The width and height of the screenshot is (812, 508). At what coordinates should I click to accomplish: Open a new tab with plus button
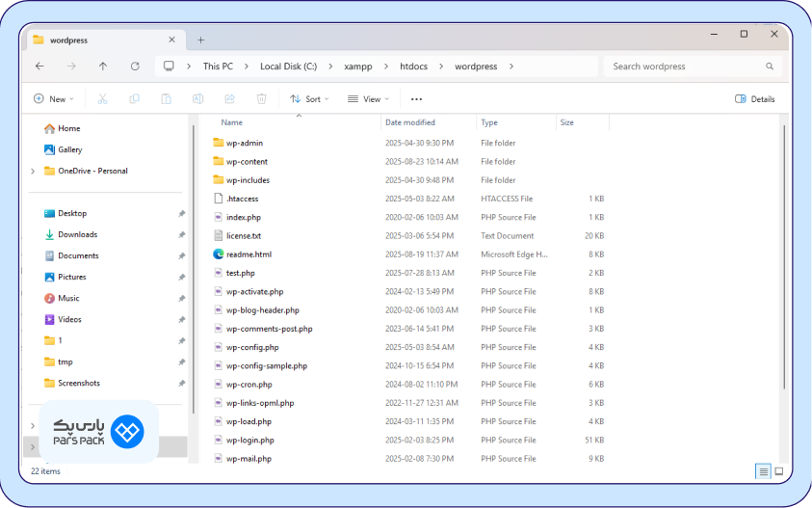(201, 40)
